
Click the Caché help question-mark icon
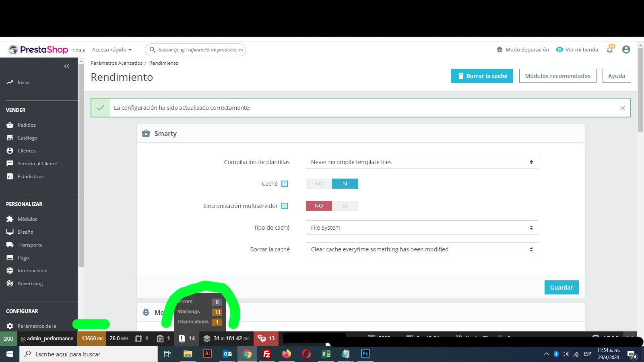coord(285,184)
